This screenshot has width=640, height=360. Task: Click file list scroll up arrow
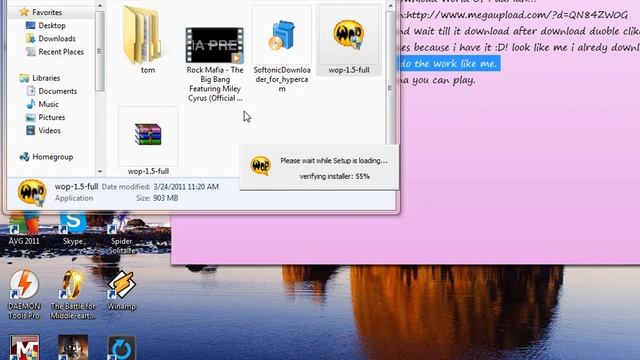pos(390,6)
